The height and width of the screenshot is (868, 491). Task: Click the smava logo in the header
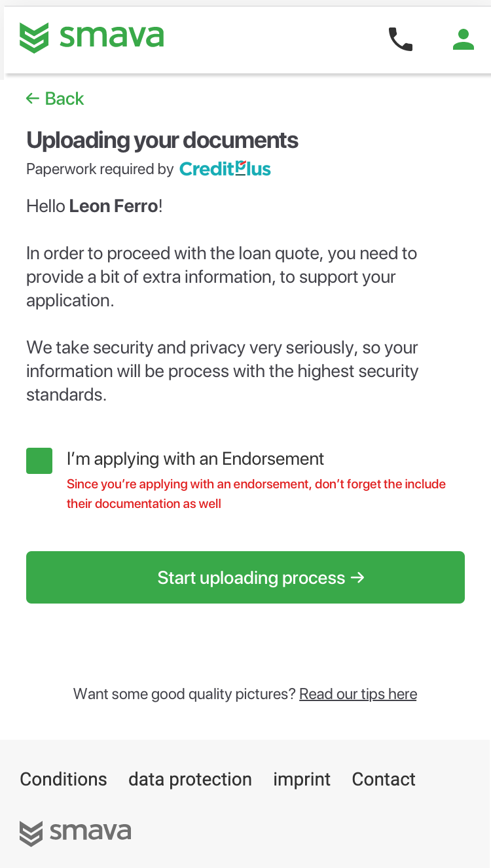(92, 37)
